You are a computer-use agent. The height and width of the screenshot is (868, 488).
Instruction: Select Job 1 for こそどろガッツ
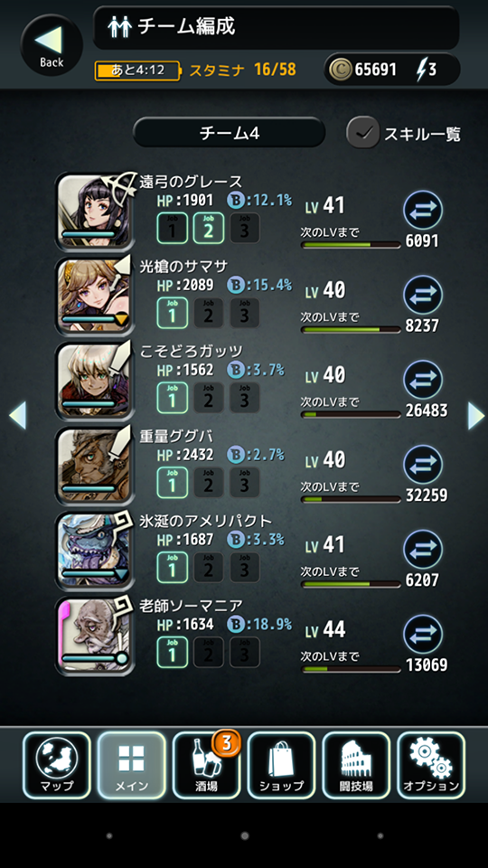click(x=172, y=398)
